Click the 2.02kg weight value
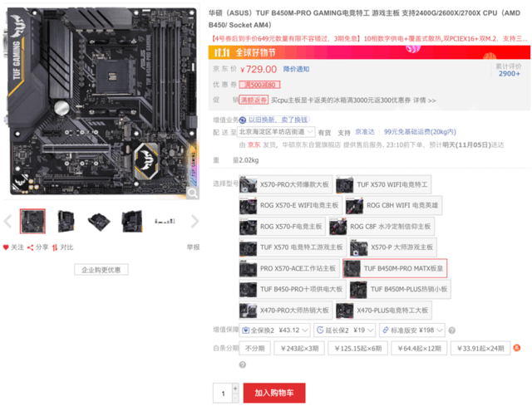This screenshot has width=532, height=406. point(249,160)
